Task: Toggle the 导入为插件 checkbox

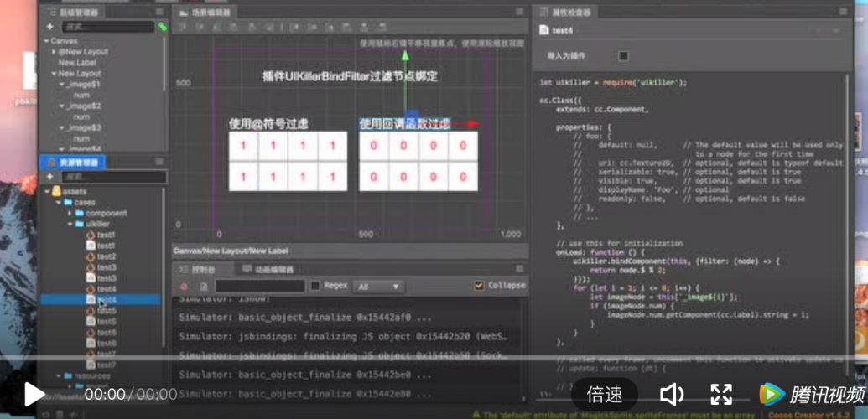Action: [x=624, y=56]
